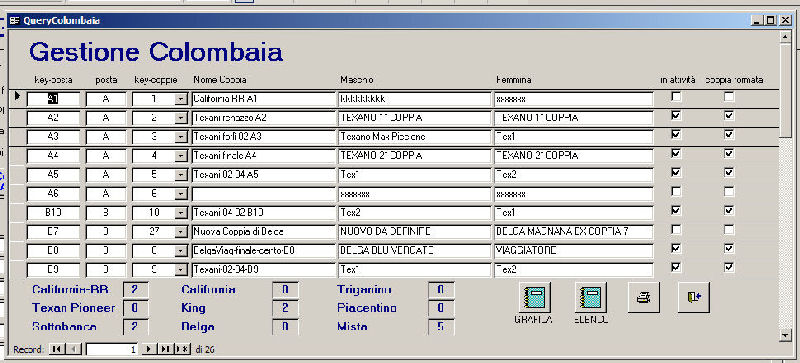Open the GRAFICA notebook icon button
Image resolution: width=800 pixels, height=363 pixels.
pos(535,297)
